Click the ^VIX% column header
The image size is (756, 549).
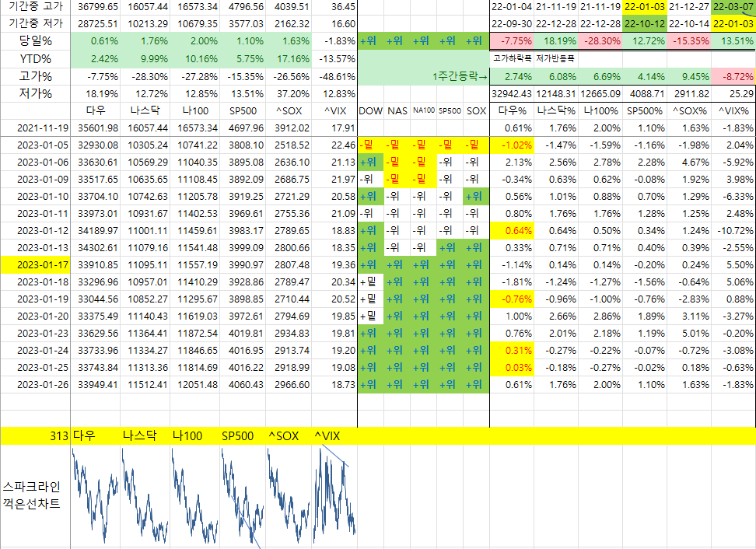tap(733, 111)
